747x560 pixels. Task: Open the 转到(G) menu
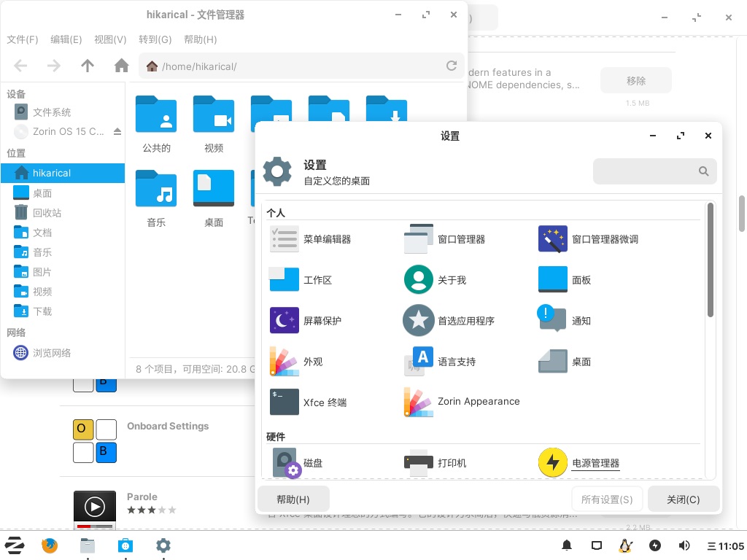(155, 39)
